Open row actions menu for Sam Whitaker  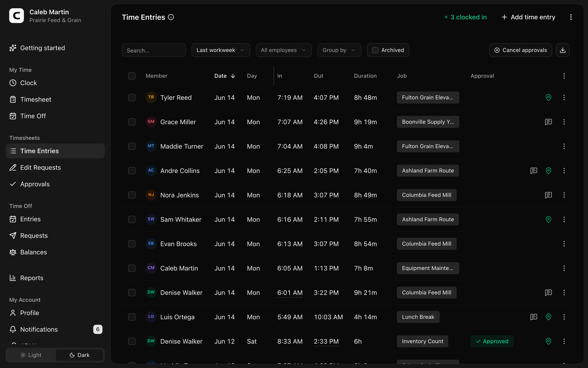click(564, 219)
